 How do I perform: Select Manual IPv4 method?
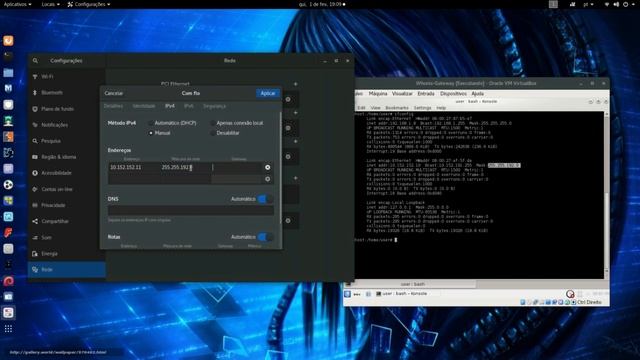(x=160, y=133)
